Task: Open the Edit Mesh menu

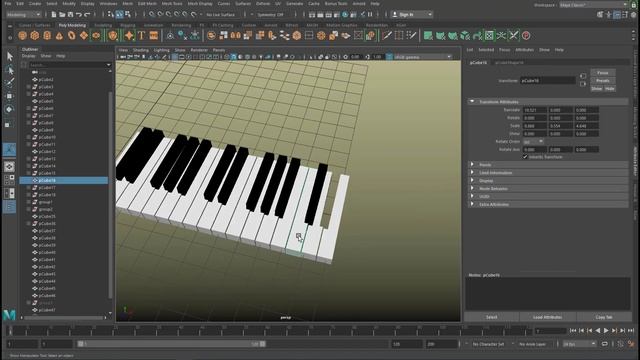Action: pos(147,4)
